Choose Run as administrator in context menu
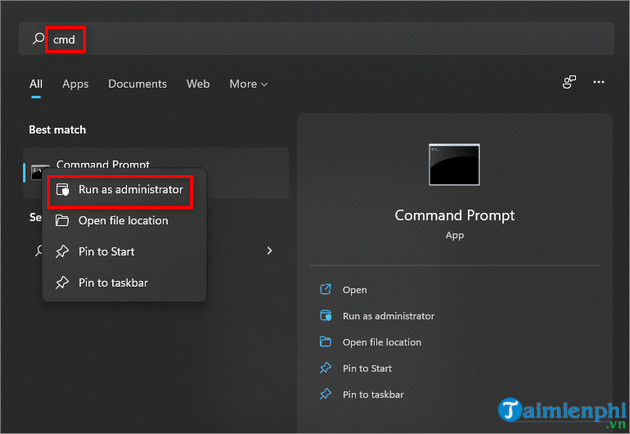This screenshot has width=630, height=434. click(125, 189)
